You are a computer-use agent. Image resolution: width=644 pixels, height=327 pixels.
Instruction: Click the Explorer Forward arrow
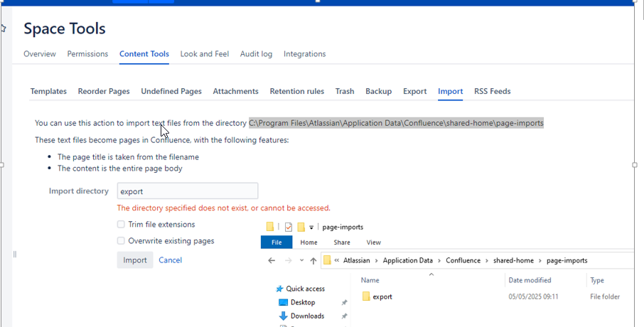point(289,260)
